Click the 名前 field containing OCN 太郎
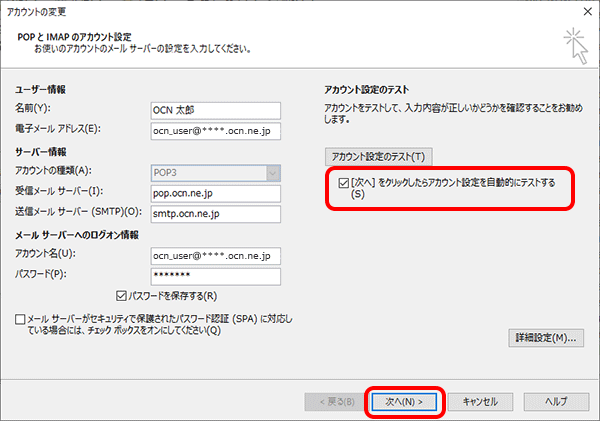The width and height of the screenshot is (600, 421). pyautogui.click(x=215, y=108)
